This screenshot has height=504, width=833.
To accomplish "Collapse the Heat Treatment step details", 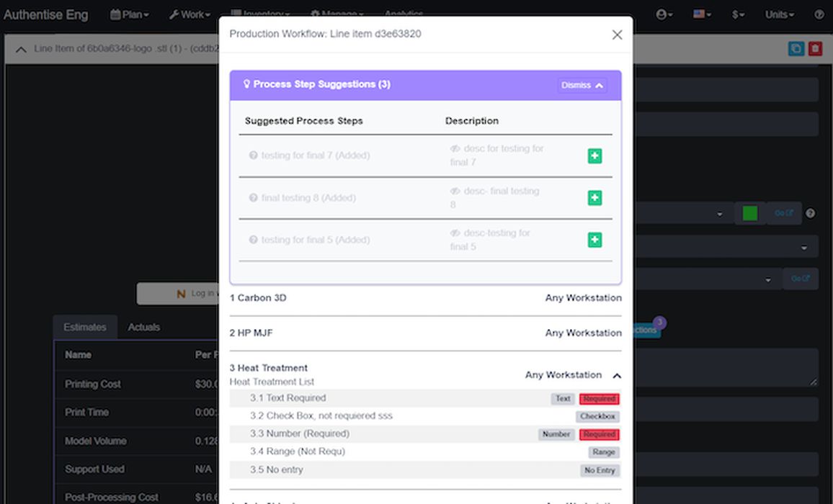I will click(x=616, y=375).
